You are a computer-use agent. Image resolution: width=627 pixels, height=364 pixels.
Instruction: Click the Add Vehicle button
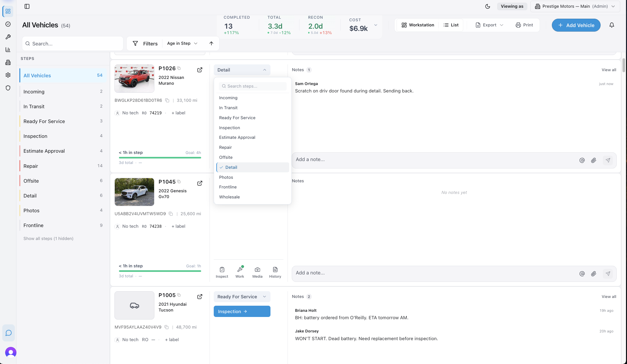click(576, 25)
